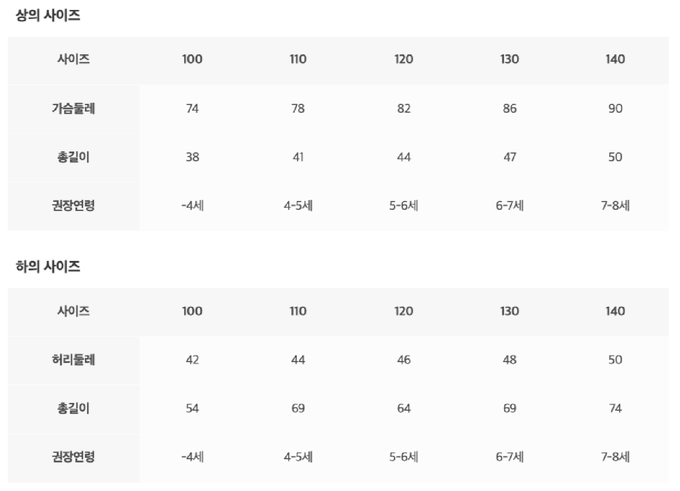Click the 상의 사이즈 heading
680x491 pixels.
tap(48, 15)
